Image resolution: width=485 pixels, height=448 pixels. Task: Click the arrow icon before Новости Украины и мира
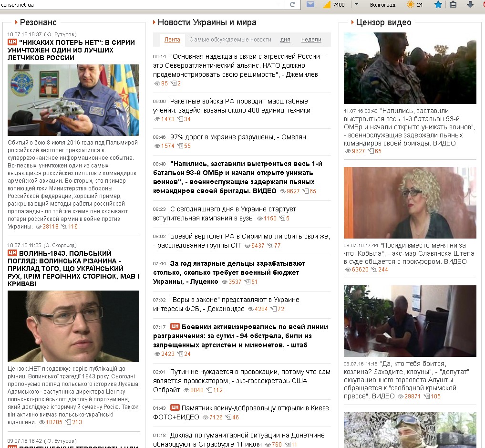154,22
